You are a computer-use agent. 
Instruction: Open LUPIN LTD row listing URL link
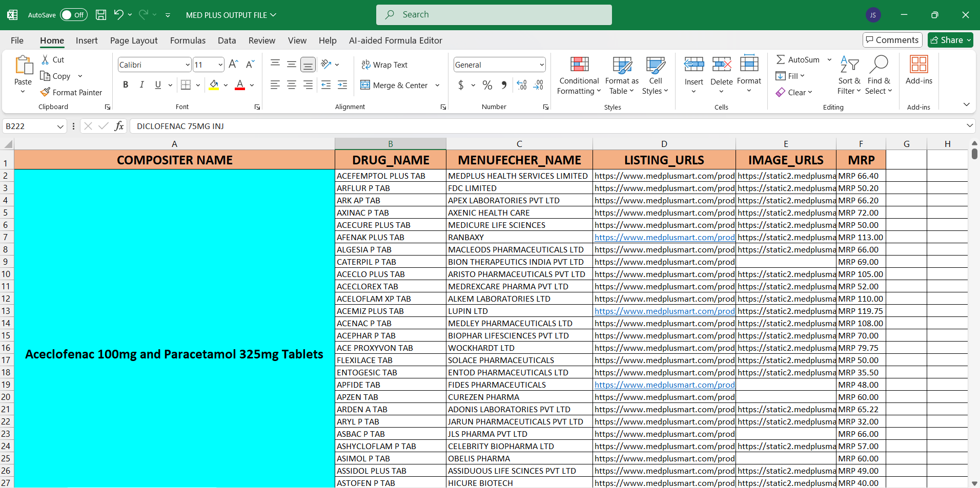(664, 311)
